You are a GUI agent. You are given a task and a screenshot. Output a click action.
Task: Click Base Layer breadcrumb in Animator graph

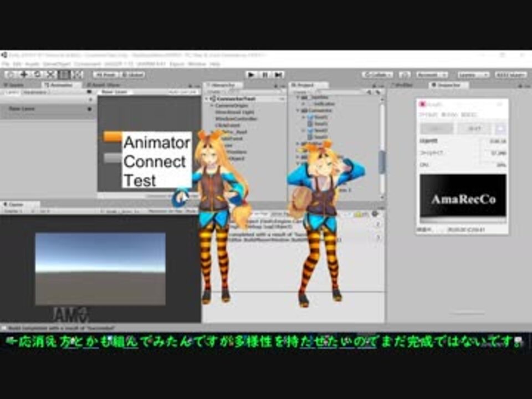114,92
